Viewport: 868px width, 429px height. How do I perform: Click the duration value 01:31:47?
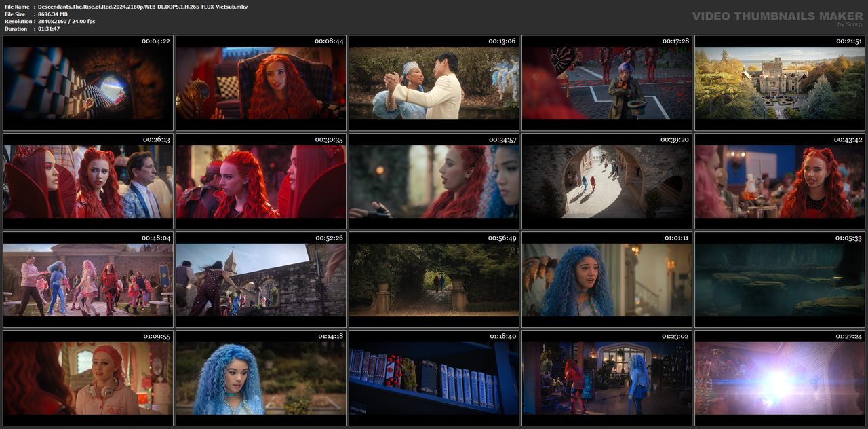49,29
